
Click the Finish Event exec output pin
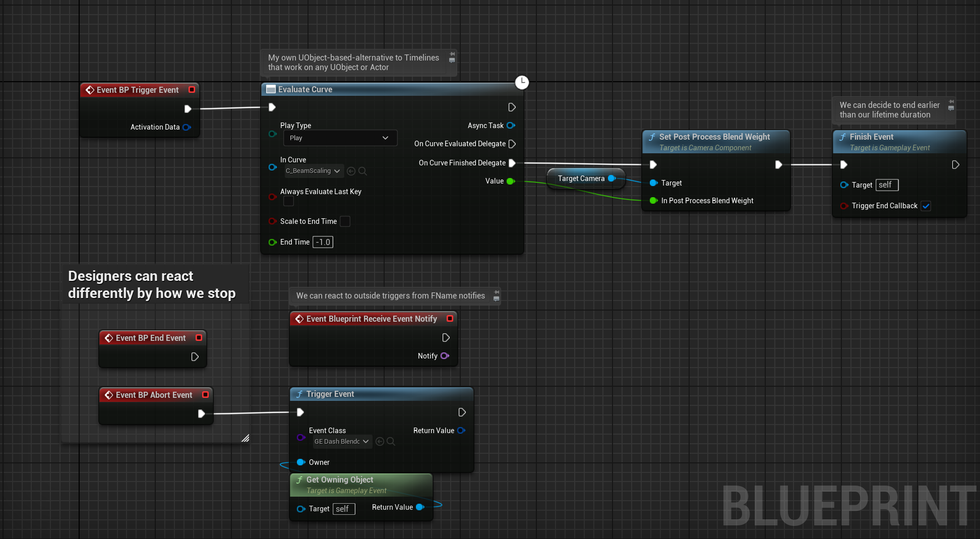click(x=955, y=165)
